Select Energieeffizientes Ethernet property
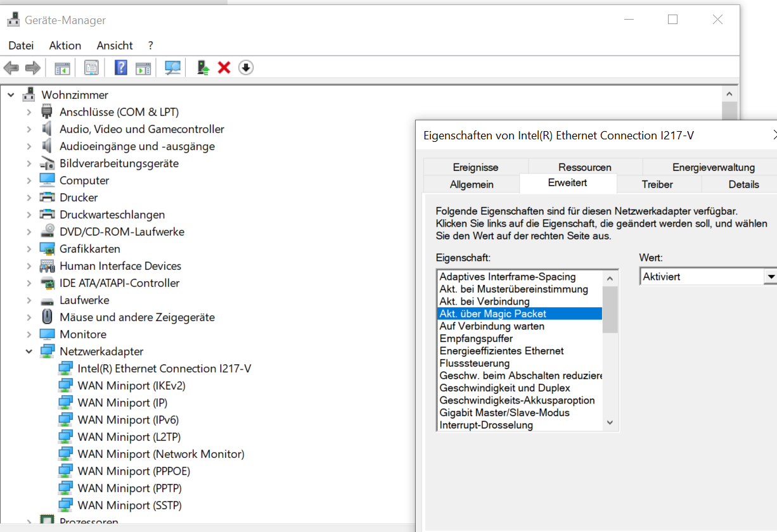This screenshot has width=777, height=532. (x=520, y=350)
